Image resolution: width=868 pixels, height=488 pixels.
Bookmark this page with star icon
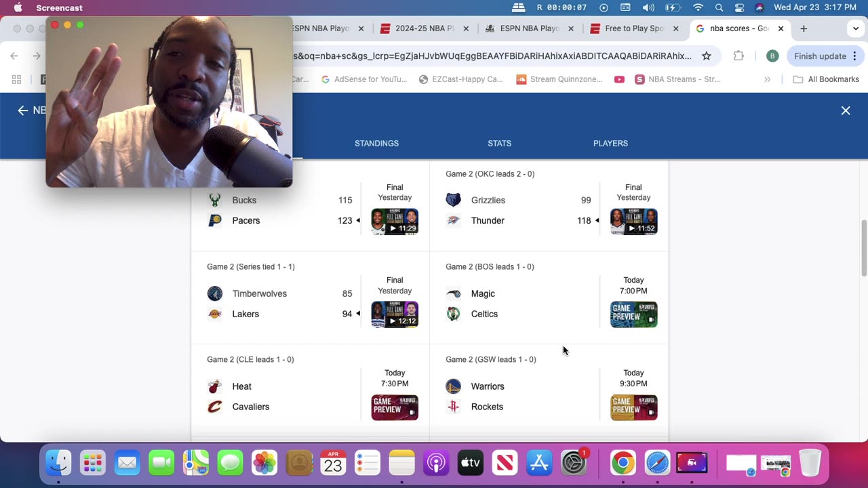(x=707, y=56)
